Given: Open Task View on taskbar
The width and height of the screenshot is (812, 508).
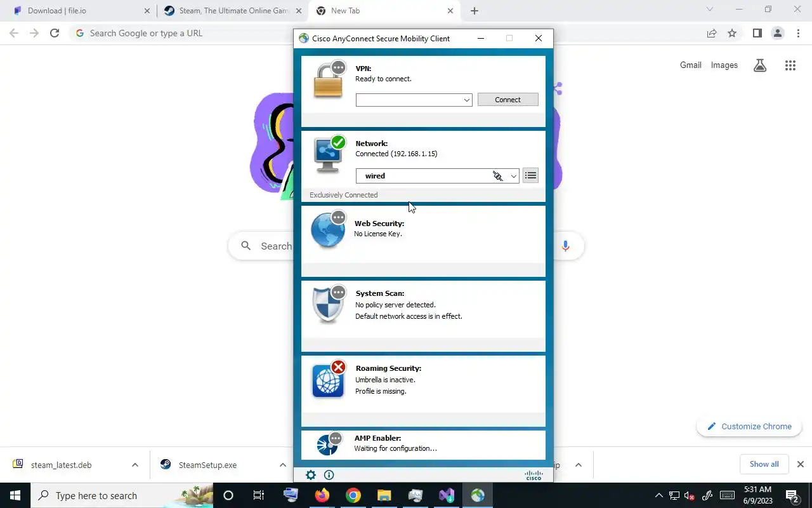Looking at the screenshot, I should (259, 495).
